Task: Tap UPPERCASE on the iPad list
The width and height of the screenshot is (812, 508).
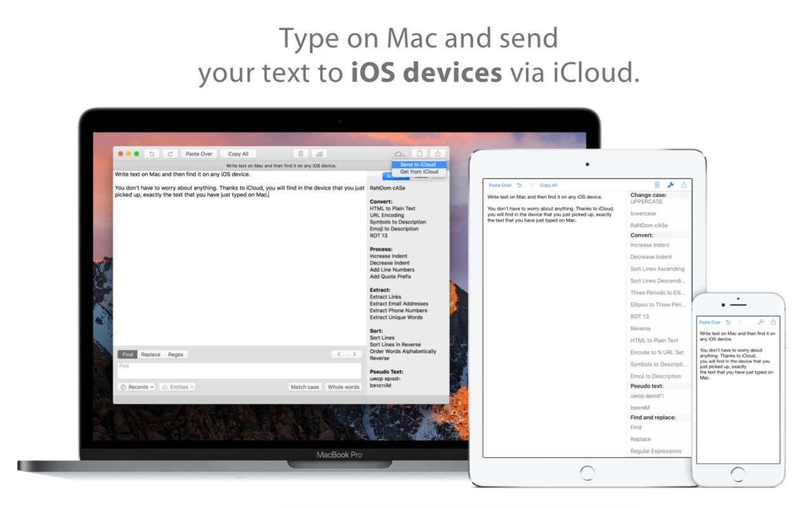Action: pyautogui.click(x=646, y=201)
